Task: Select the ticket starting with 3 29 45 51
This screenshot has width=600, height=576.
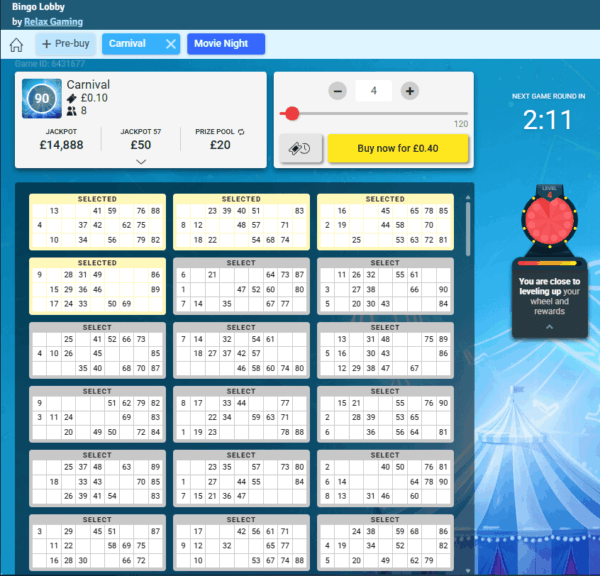Action: tap(98, 543)
